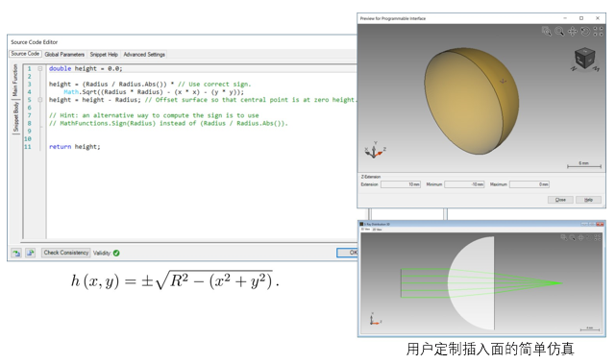The width and height of the screenshot is (616, 364).
Task: Open the Advanced Settings tab
Action: pyautogui.click(x=144, y=54)
